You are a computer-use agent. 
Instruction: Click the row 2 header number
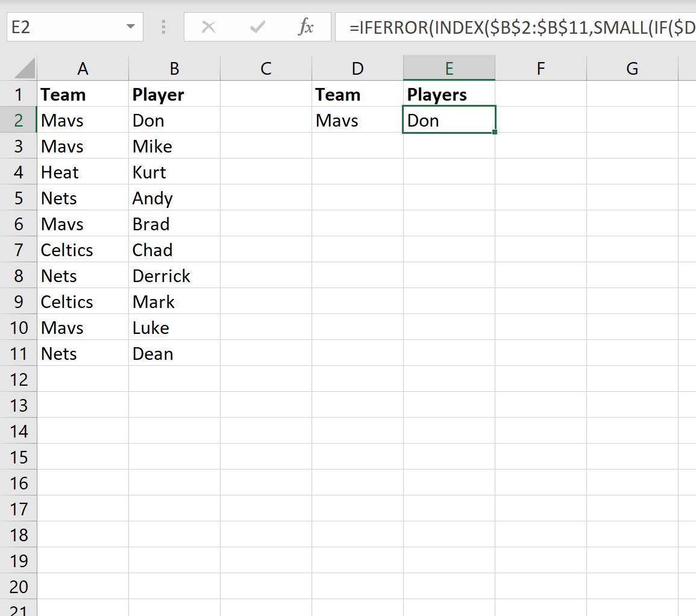tap(19, 120)
